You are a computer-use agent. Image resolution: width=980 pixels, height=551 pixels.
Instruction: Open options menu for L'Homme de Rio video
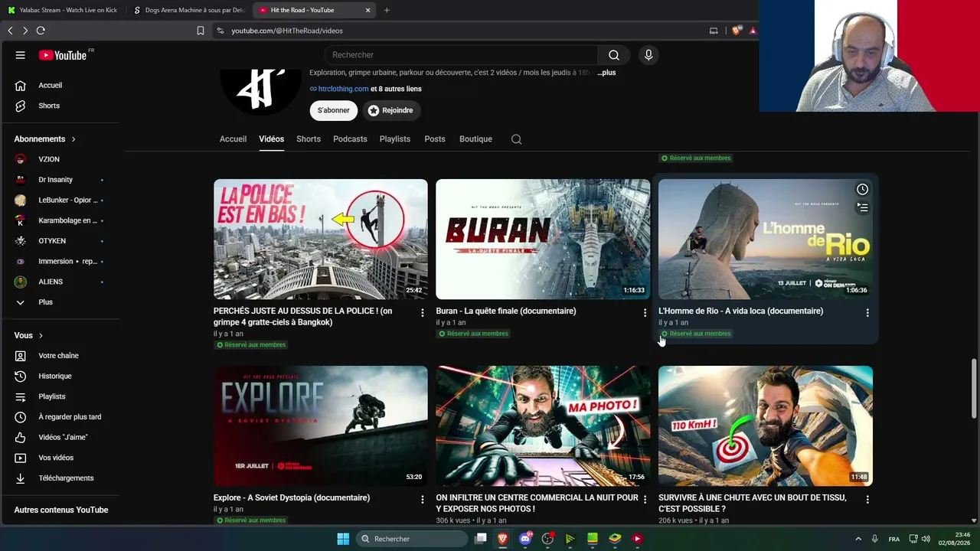[867, 313]
